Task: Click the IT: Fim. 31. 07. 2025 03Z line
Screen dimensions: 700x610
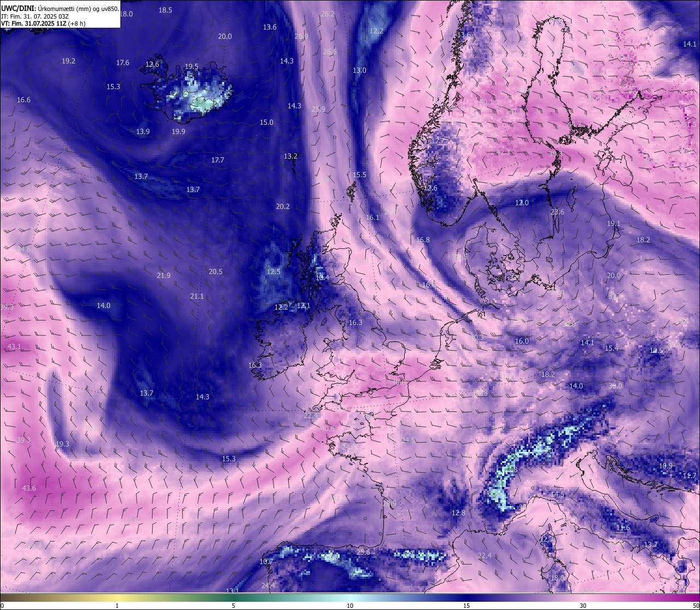Action: click(35, 16)
